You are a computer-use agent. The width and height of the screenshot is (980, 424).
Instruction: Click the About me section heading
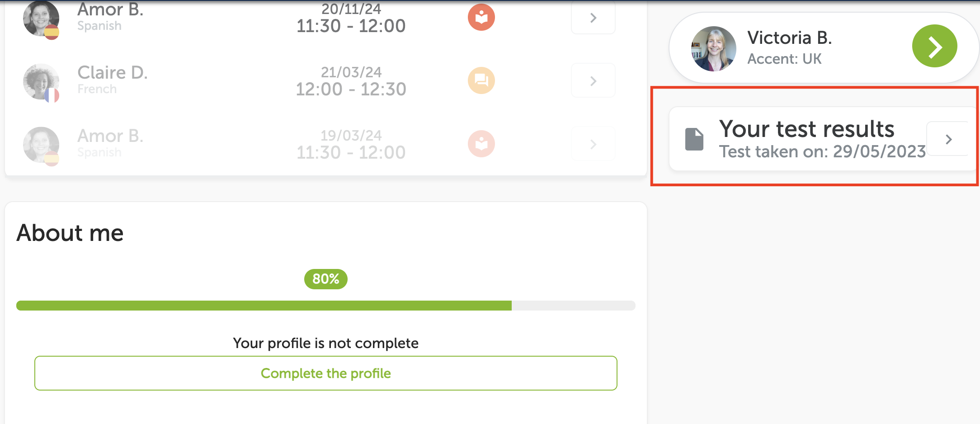(x=70, y=233)
